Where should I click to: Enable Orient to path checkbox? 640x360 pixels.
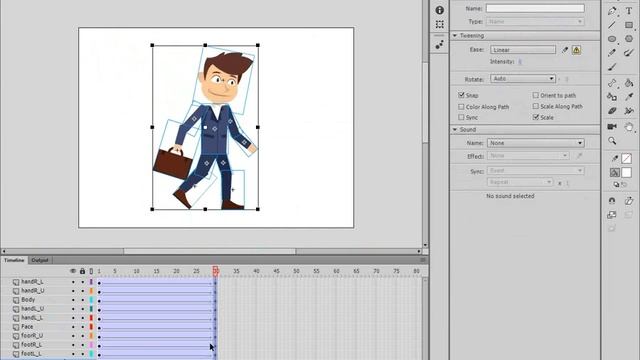[x=536, y=95]
